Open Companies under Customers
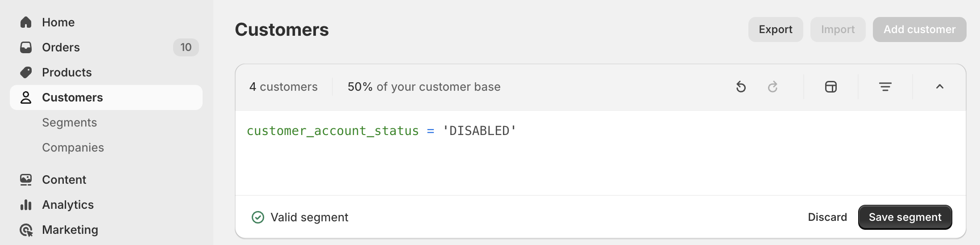The height and width of the screenshot is (245, 980). coord(73,148)
